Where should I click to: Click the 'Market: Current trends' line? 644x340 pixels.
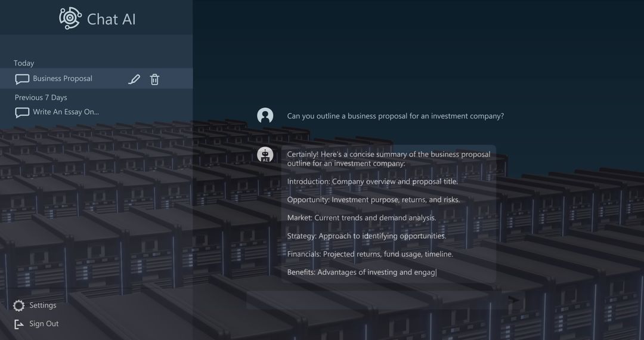pyautogui.click(x=361, y=218)
